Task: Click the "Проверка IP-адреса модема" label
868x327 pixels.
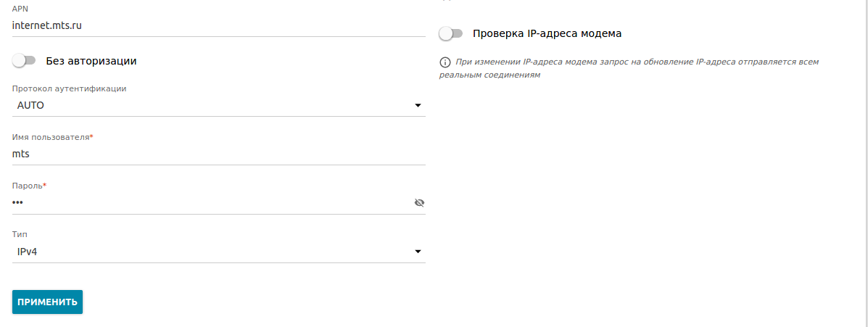Action: click(547, 33)
